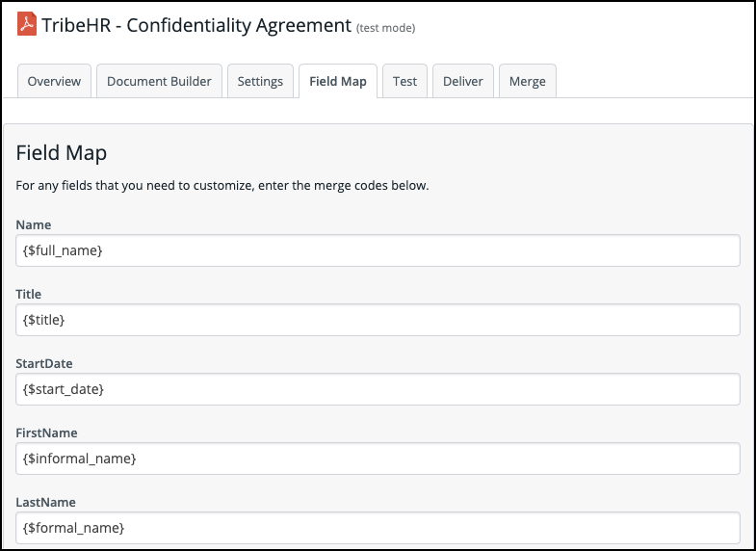Open the Merge tab
756x551 pixels.
[527, 81]
